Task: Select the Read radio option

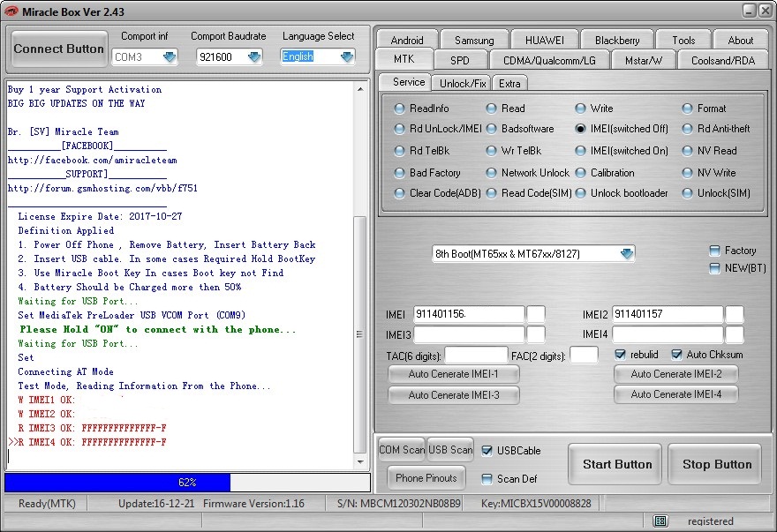Action: click(491, 109)
